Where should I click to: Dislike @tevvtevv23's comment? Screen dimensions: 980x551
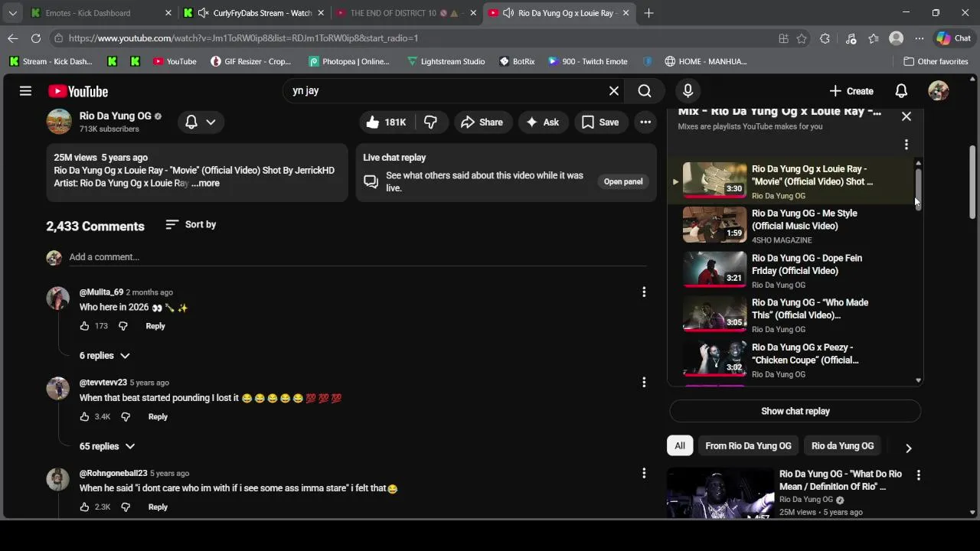(126, 417)
